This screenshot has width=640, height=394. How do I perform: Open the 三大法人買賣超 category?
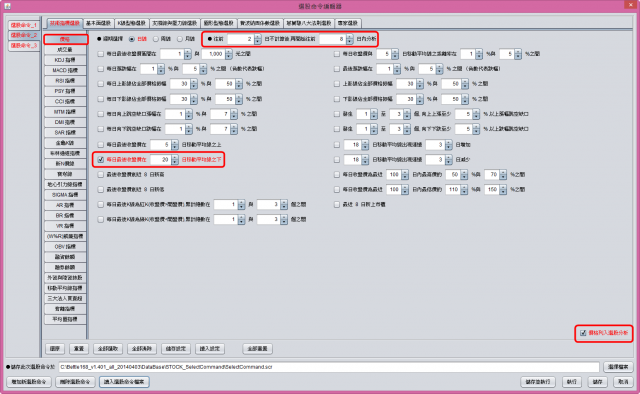pyautogui.click(x=65, y=298)
